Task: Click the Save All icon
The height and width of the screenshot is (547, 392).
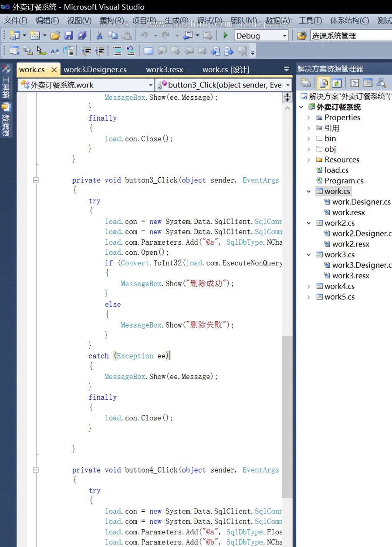Action: click(82, 36)
